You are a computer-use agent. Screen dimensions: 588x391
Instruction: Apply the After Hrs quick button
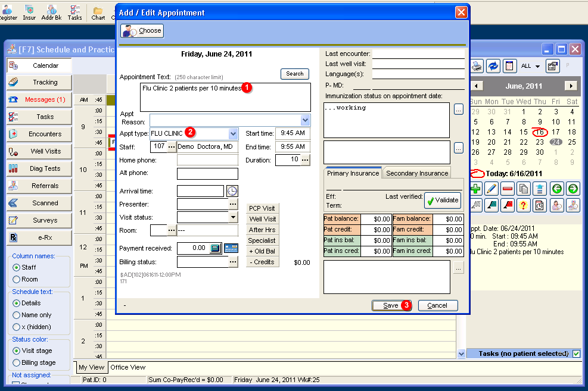(x=262, y=230)
